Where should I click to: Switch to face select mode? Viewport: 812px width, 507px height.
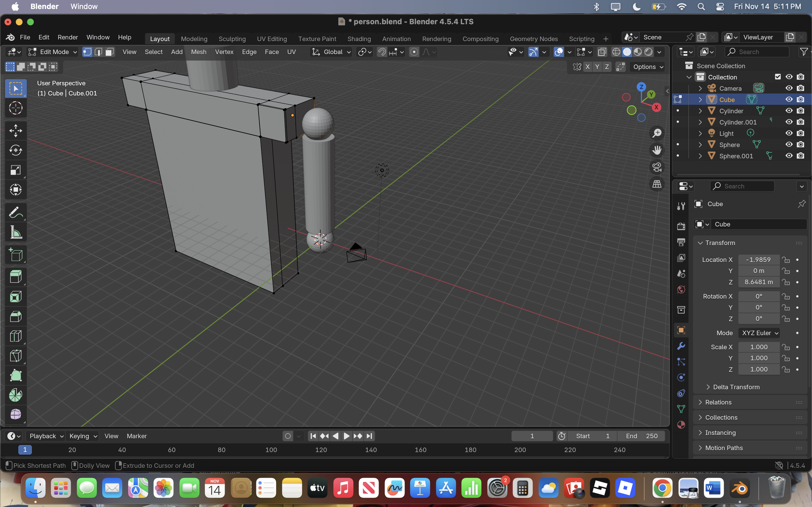click(109, 52)
